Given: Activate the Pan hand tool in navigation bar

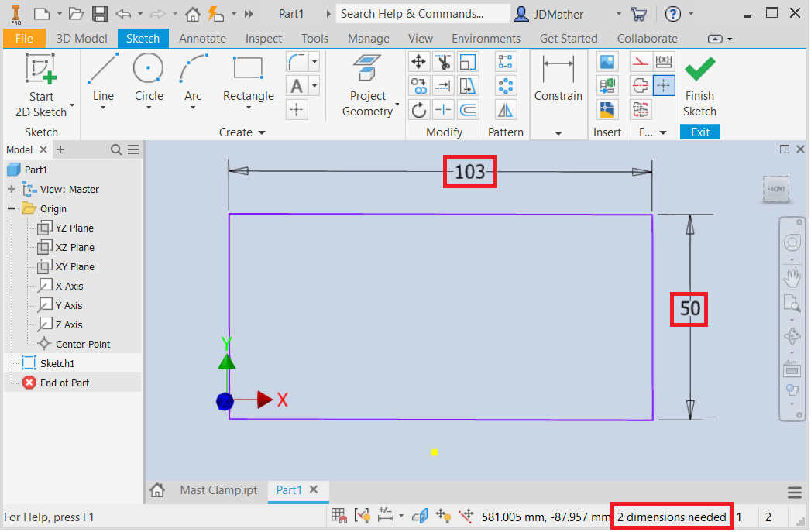Looking at the screenshot, I should pos(792,278).
